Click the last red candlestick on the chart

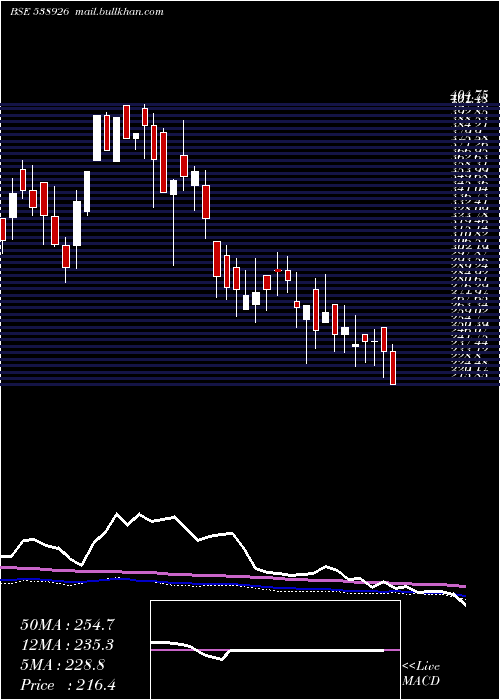point(393,367)
